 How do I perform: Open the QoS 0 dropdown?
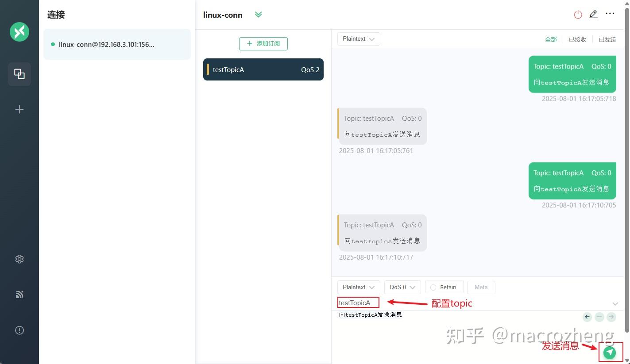402,287
